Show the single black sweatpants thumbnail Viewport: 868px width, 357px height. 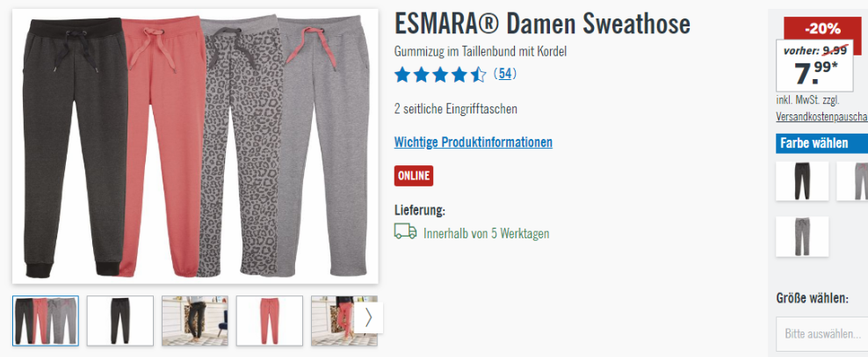pyautogui.click(x=120, y=321)
